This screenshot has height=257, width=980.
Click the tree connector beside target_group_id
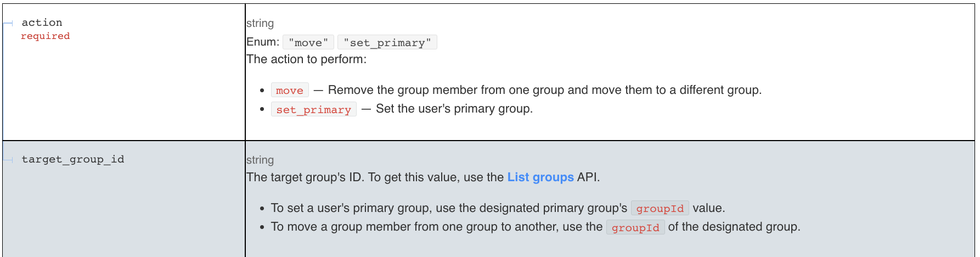[x=9, y=160]
